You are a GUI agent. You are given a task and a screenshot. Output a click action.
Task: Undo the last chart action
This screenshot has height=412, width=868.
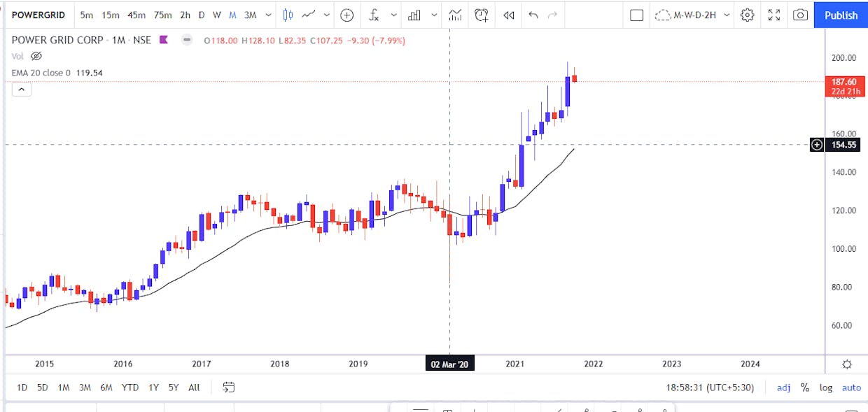tap(533, 15)
